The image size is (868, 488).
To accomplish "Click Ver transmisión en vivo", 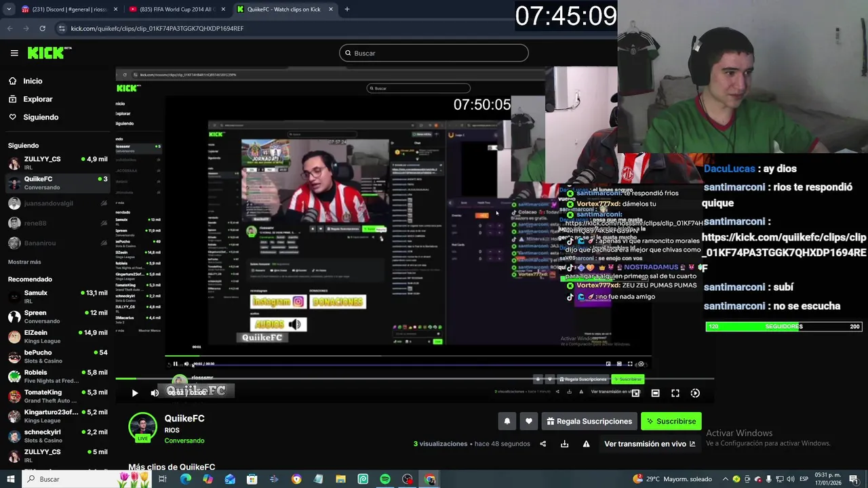I will tap(650, 444).
